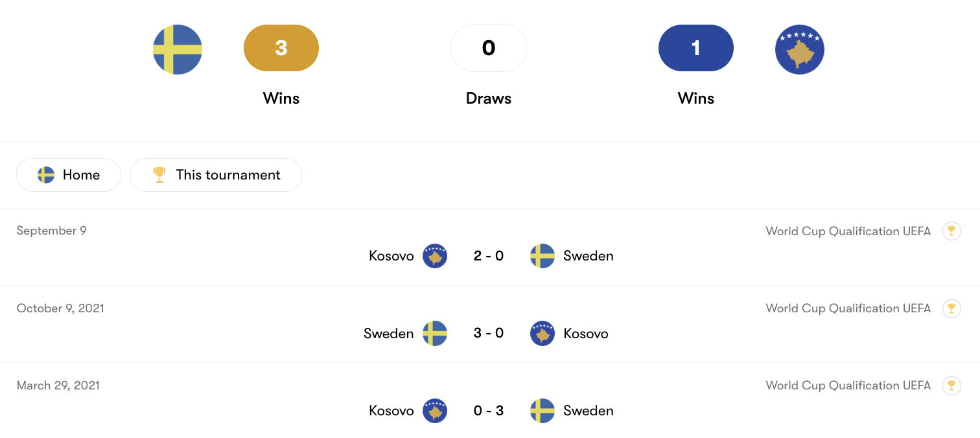Toggle the This tournament filter

[x=216, y=175]
